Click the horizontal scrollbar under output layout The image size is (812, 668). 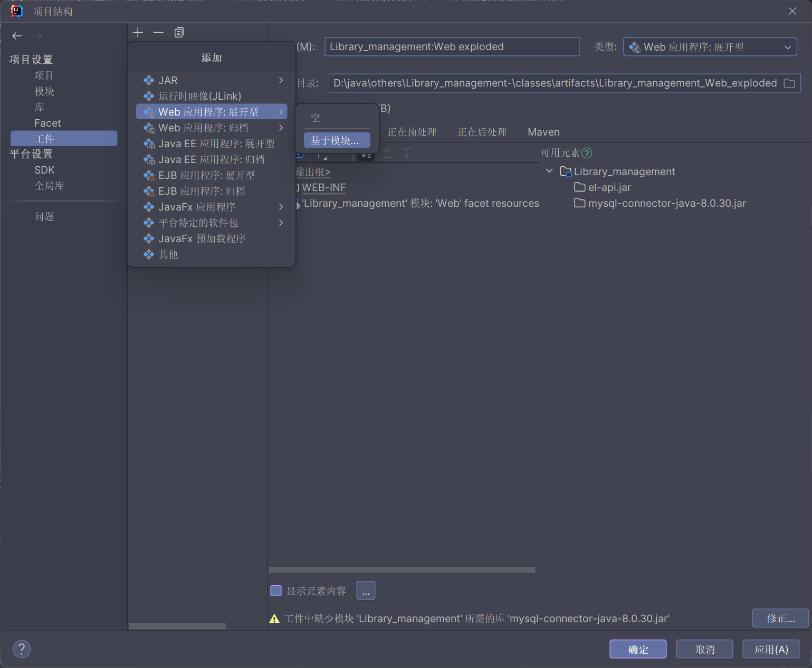402,570
